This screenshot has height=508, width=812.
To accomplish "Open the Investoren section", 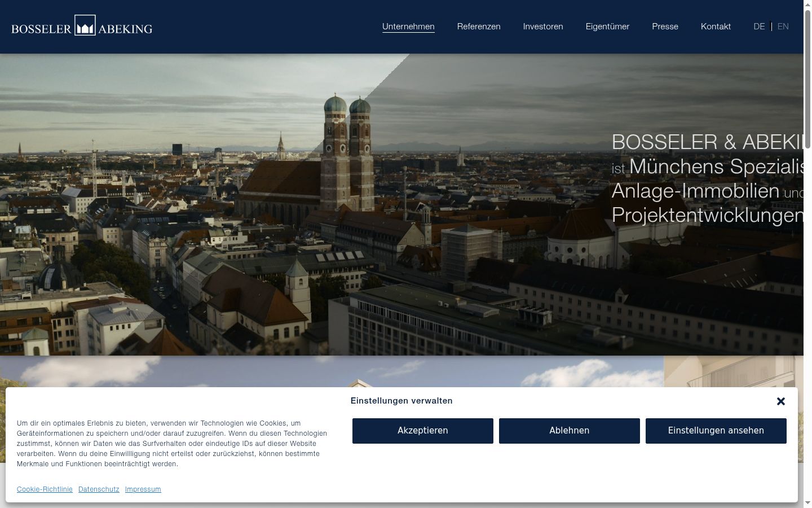I will click(543, 27).
